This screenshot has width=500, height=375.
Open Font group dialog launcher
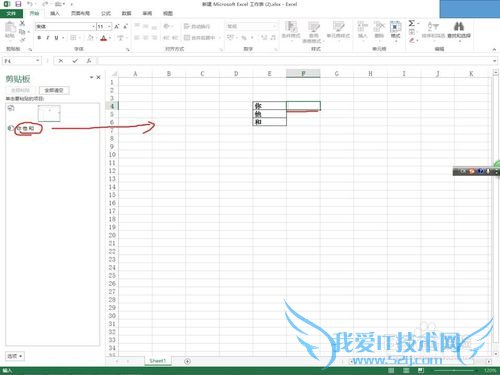pos(127,50)
